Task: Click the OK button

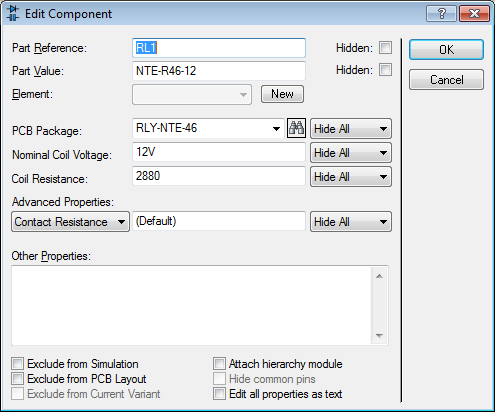Action: (446, 50)
